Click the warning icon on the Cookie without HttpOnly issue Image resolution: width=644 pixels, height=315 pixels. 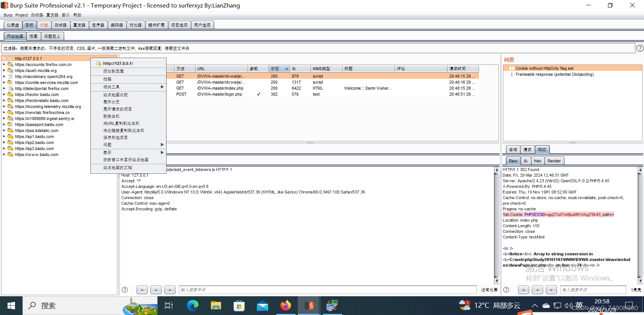pyautogui.click(x=512, y=68)
